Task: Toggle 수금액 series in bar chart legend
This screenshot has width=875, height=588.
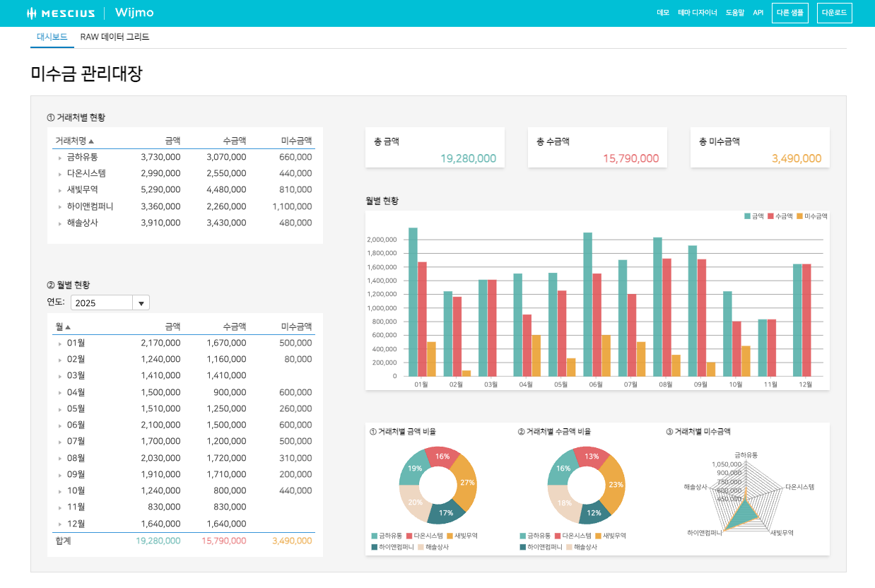Action: (x=780, y=216)
